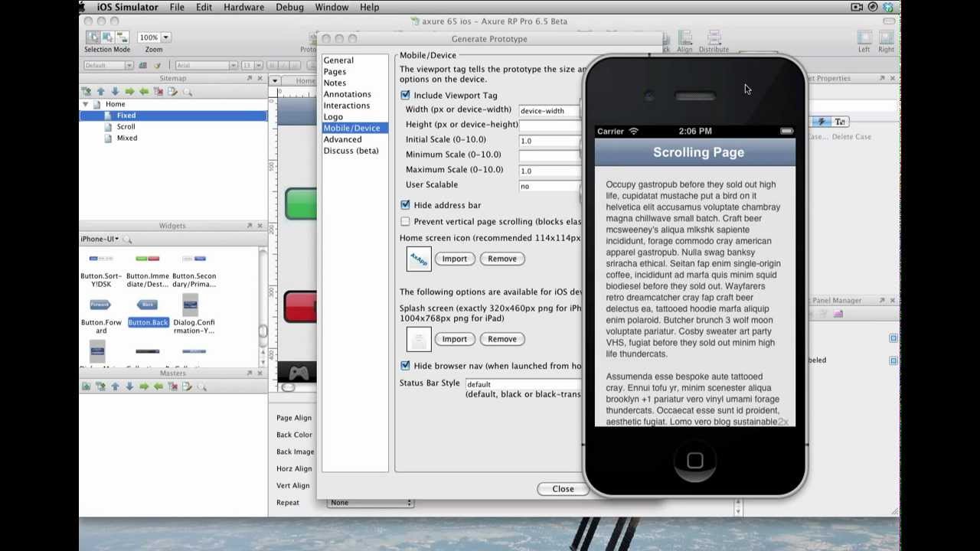Click the iPhone simulator home button

click(x=694, y=460)
